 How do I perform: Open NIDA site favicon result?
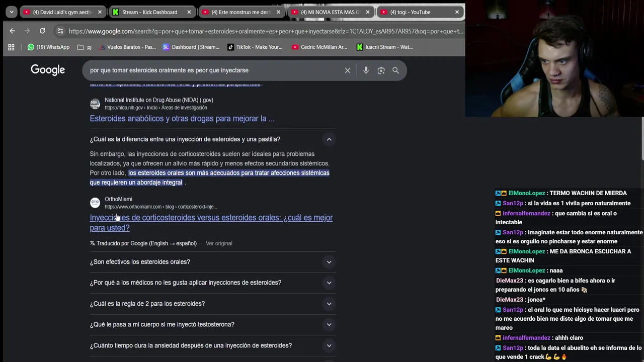click(95, 104)
